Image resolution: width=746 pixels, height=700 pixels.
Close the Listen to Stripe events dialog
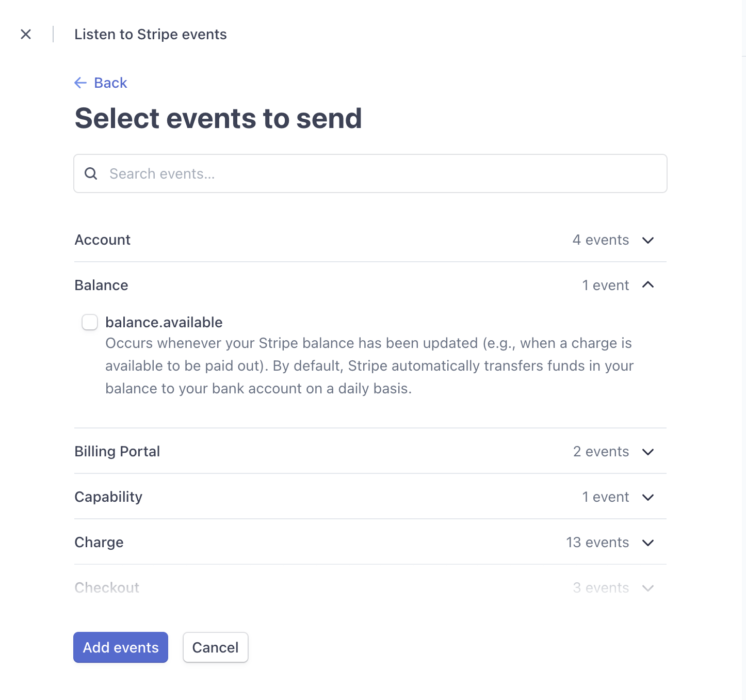pos(26,34)
